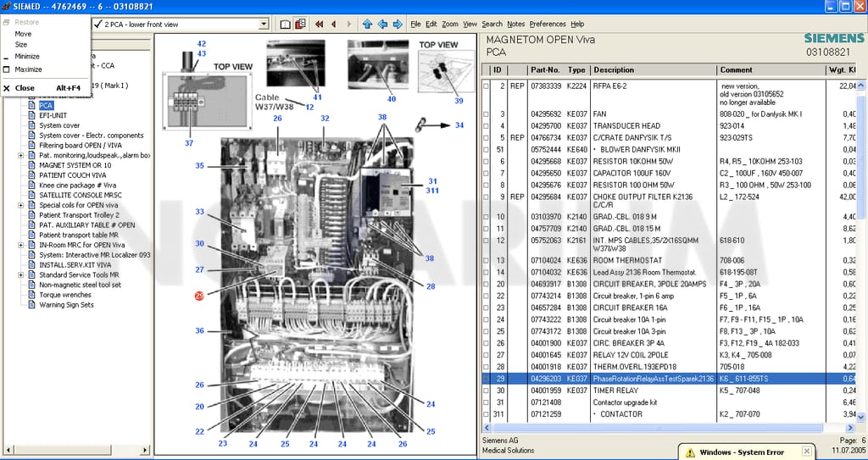The image size is (868, 460).
Task: Open the Zoom menu
Action: tap(450, 25)
